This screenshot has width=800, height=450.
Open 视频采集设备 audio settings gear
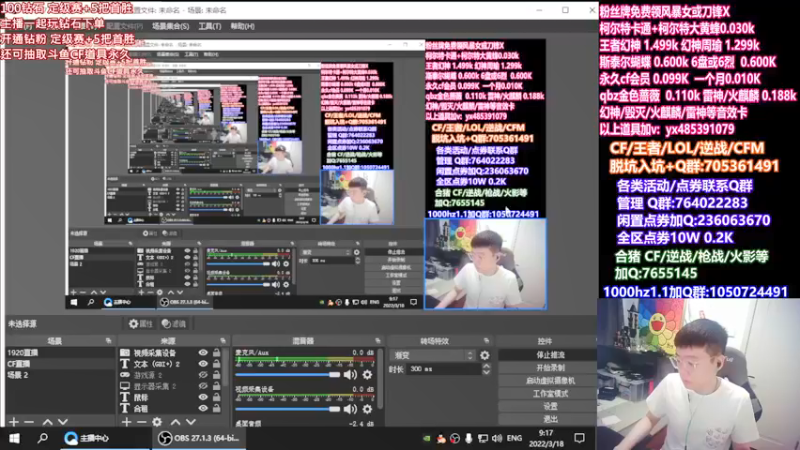[x=367, y=409]
